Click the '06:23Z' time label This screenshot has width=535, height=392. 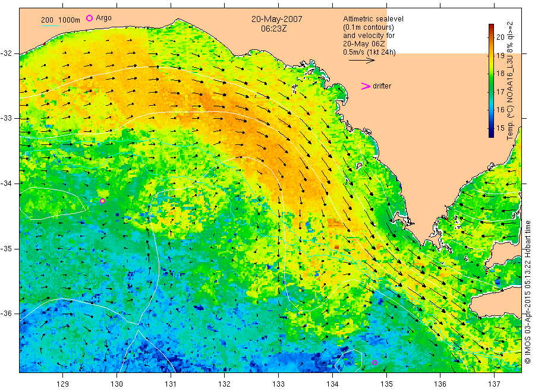click(274, 29)
